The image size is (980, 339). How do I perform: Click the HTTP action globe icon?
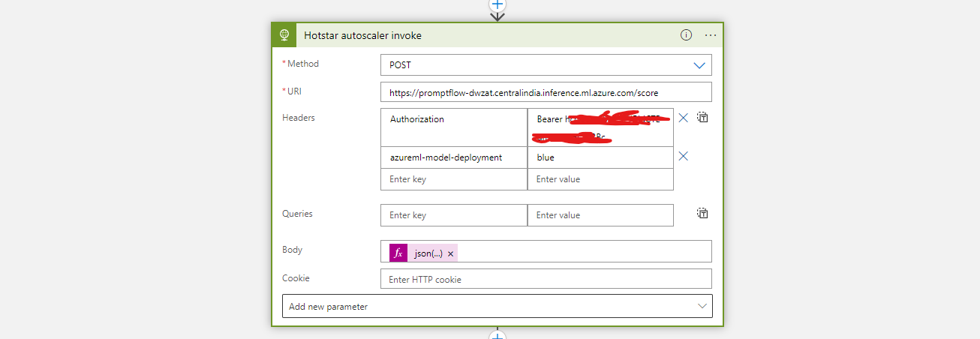point(284,35)
